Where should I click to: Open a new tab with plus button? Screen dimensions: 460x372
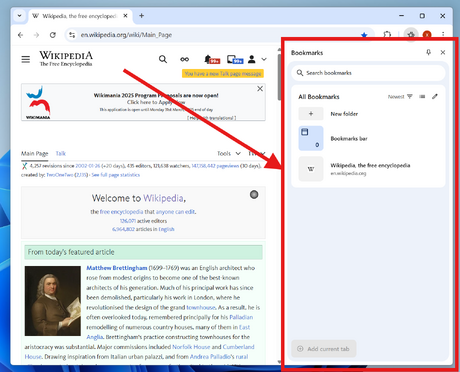(x=141, y=16)
